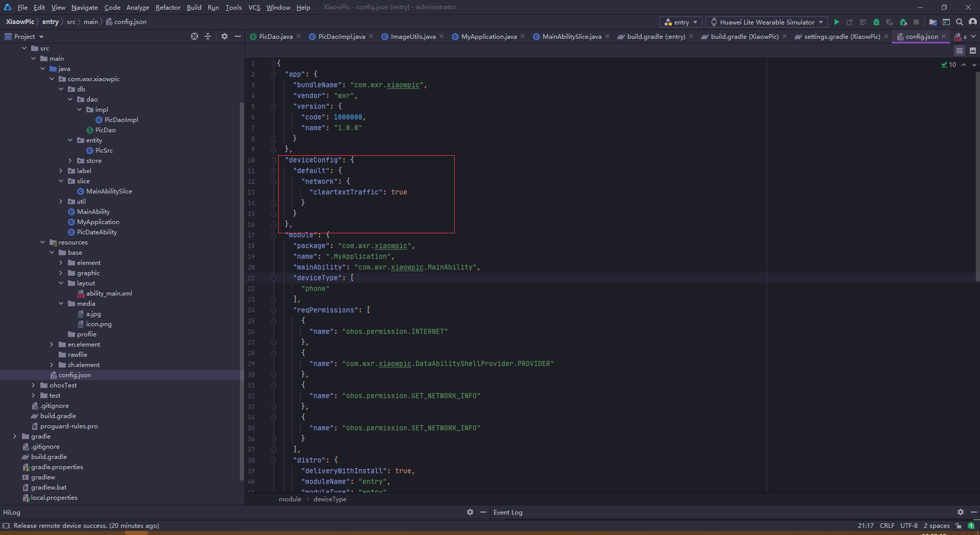Switch to settings.gradle (XiaowPic) tab

[842, 36]
